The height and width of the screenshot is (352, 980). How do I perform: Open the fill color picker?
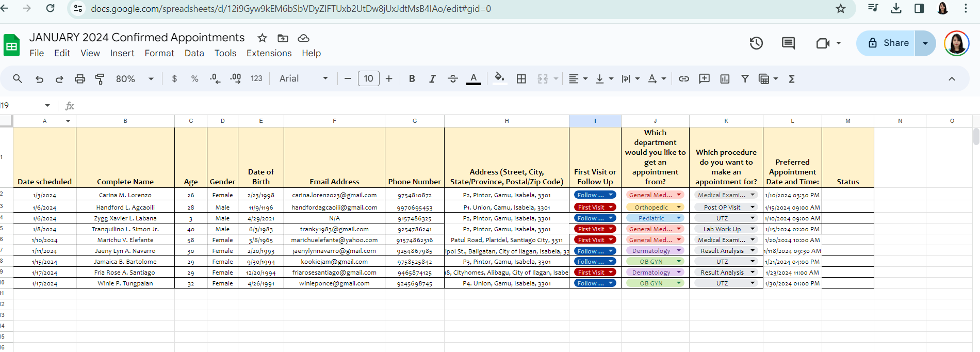[499, 79]
